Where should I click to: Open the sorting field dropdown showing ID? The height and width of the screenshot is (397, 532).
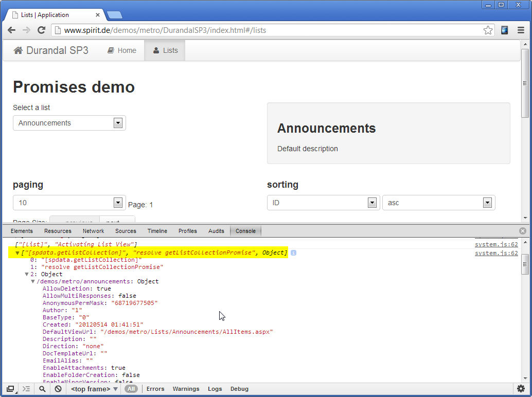point(323,203)
